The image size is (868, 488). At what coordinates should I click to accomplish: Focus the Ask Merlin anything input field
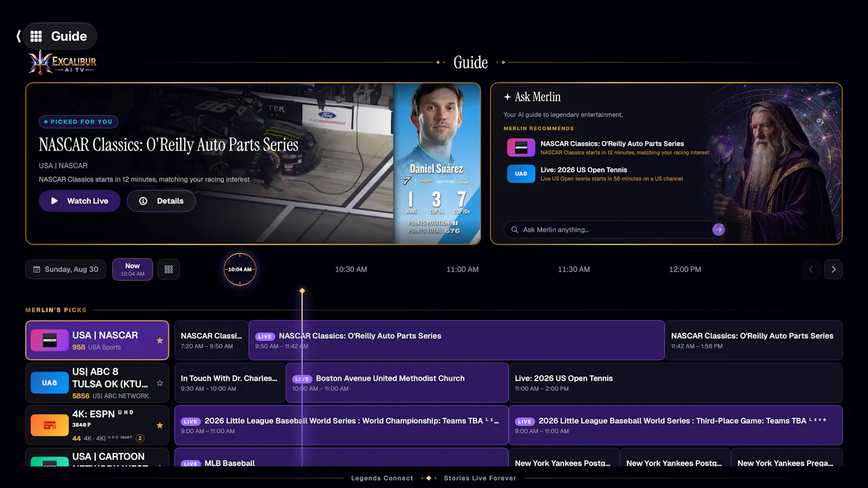[615, 230]
